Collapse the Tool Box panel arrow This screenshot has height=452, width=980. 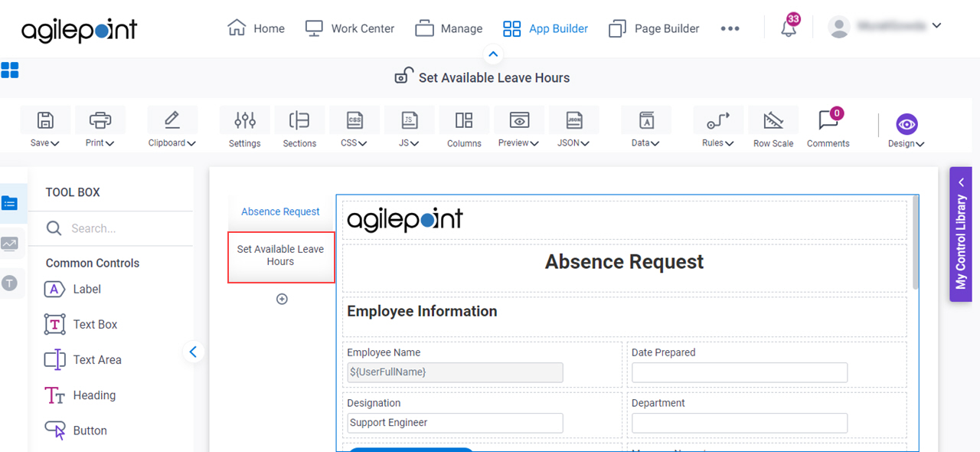click(193, 352)
